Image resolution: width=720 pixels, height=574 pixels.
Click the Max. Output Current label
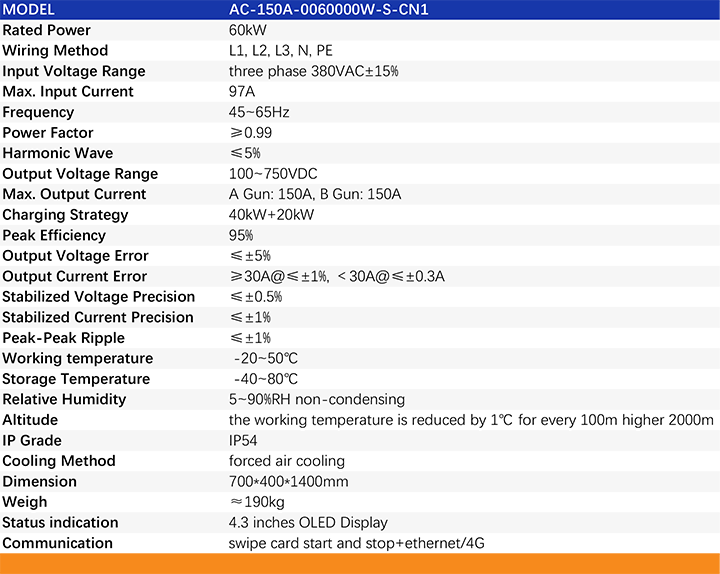tap(74, 194)
